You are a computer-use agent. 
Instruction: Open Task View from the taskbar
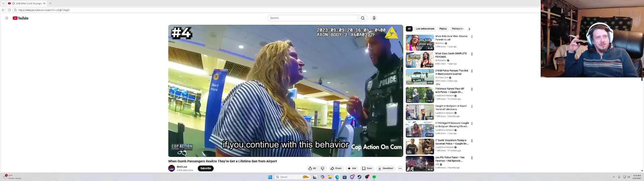314,177
